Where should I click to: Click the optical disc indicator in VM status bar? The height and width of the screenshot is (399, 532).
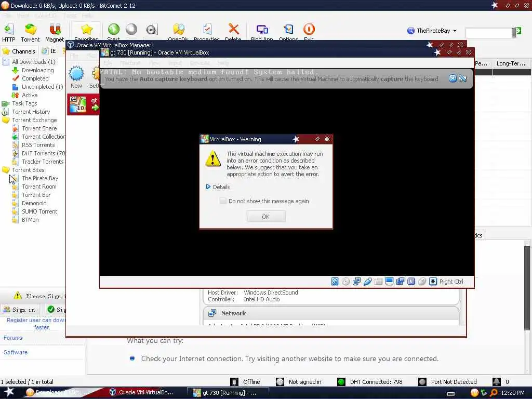pyautogui.click(x=345, y=281)
